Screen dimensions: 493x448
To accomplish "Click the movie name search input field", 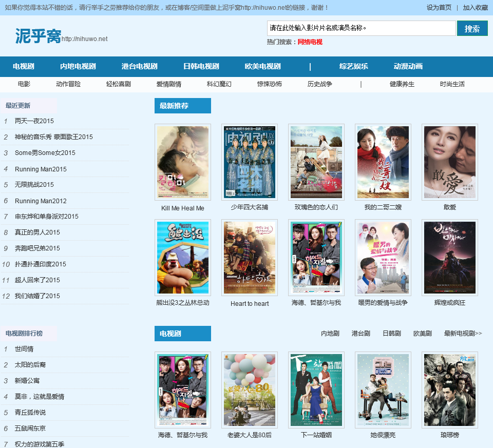I will (361, 28).
